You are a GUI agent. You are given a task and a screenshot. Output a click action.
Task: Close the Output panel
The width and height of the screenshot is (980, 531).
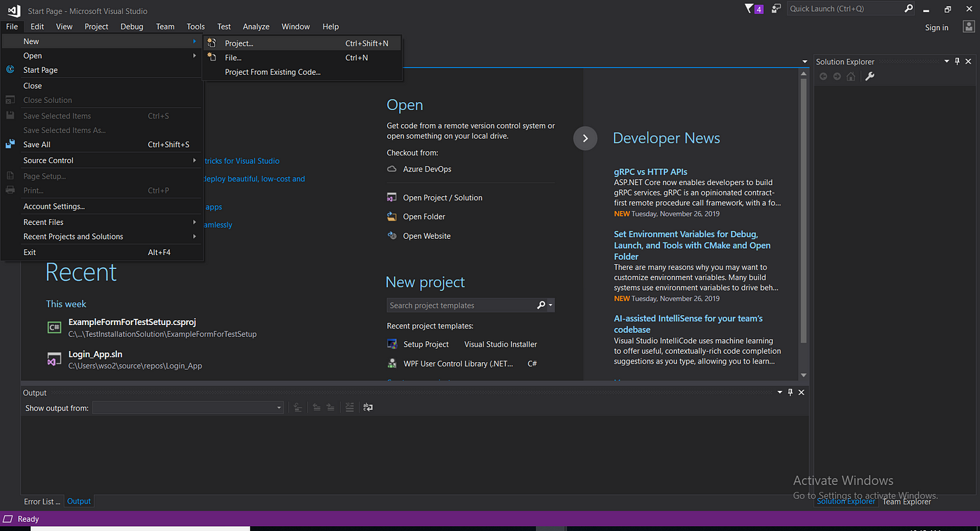801,392
